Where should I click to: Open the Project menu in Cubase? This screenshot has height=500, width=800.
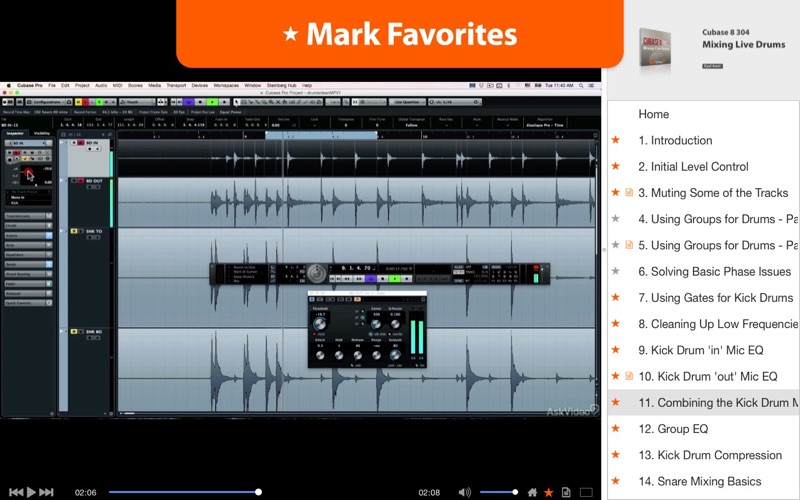(x=82, y=85)
